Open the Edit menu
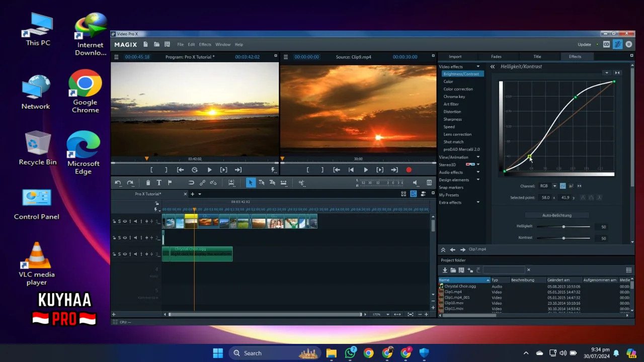The width and height of the screenshot is (644, 362). (x=191, y=45)
